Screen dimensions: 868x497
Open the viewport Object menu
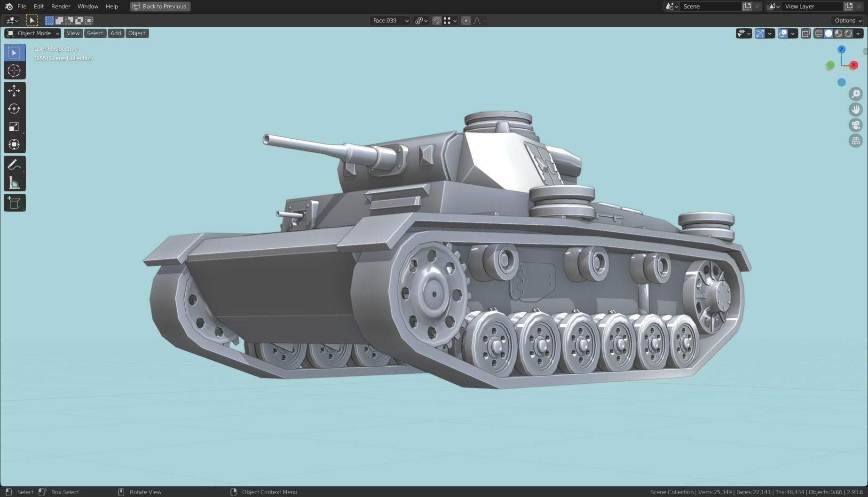point(137,33)
